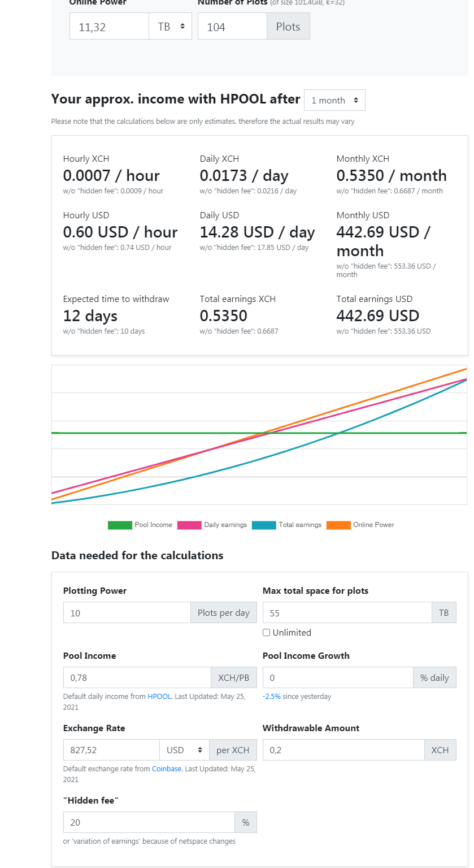Click the Max total space field showing 55
This screenshot has width=474, height=868.
[347, 612]
